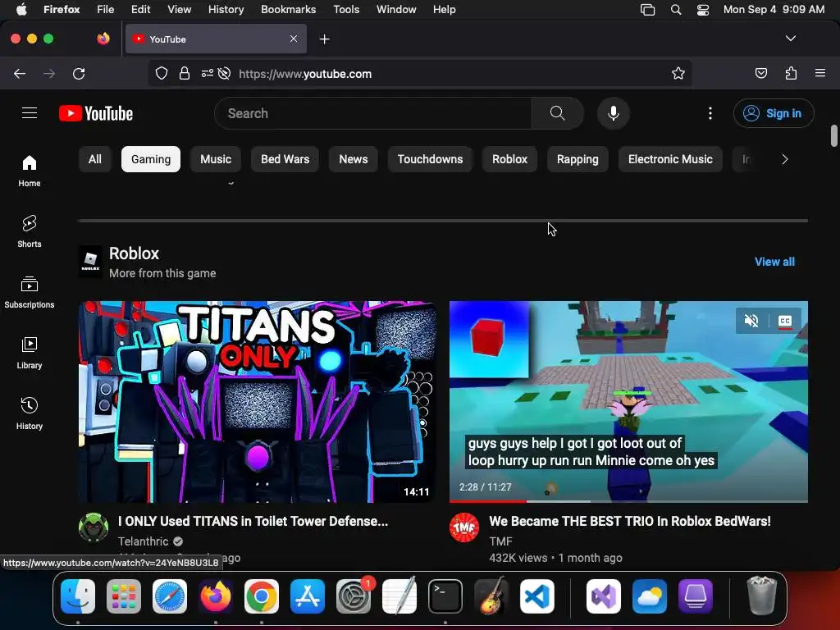The width and height of the screenshot is (840, 630).
Task: Open Firefox application menu
Action: click(819, 73)
